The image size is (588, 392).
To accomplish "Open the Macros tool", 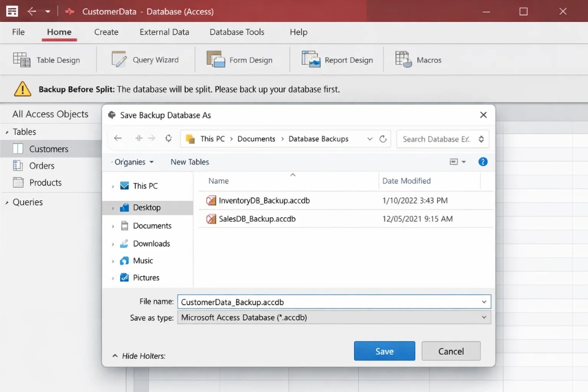I will [x=418, y=59].
